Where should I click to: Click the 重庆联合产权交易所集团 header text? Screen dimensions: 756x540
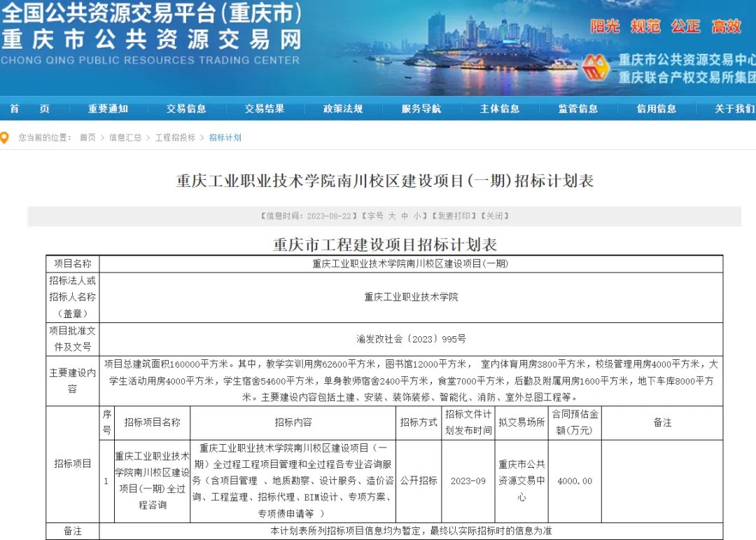tap(687, 77)
